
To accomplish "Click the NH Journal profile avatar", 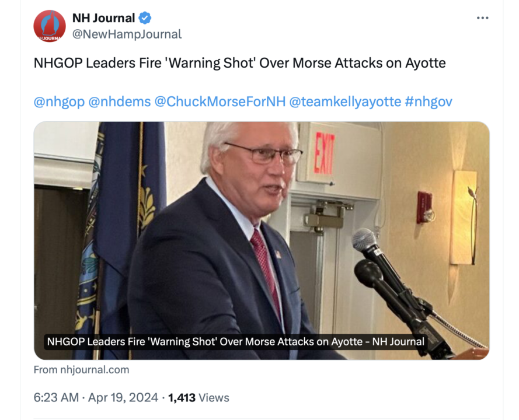I will pos(50,26).
